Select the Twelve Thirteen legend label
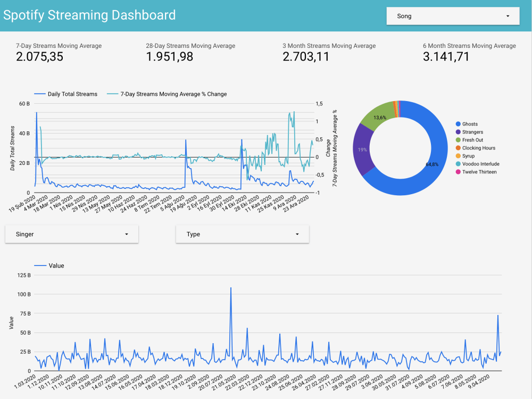The height and width of the screenshot is (399, 532). pyautogui.click(x=479, y=172)
